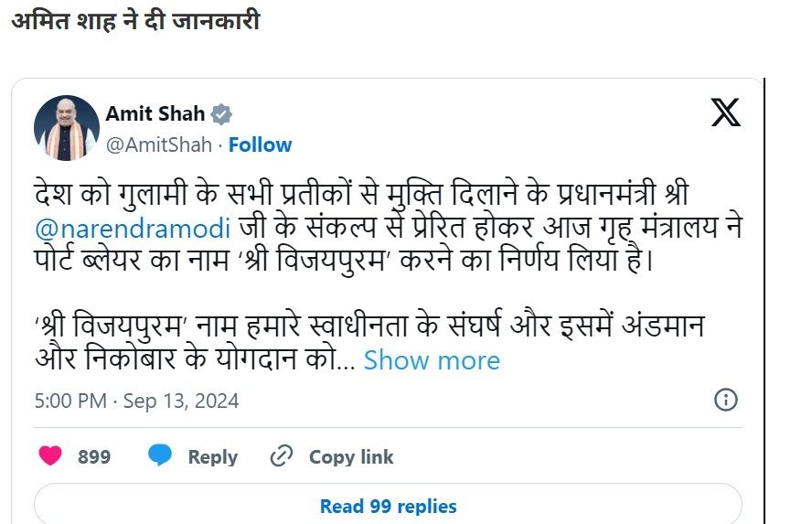
Task: Follow Amit Shah via the Follow link
Action: 260,144
